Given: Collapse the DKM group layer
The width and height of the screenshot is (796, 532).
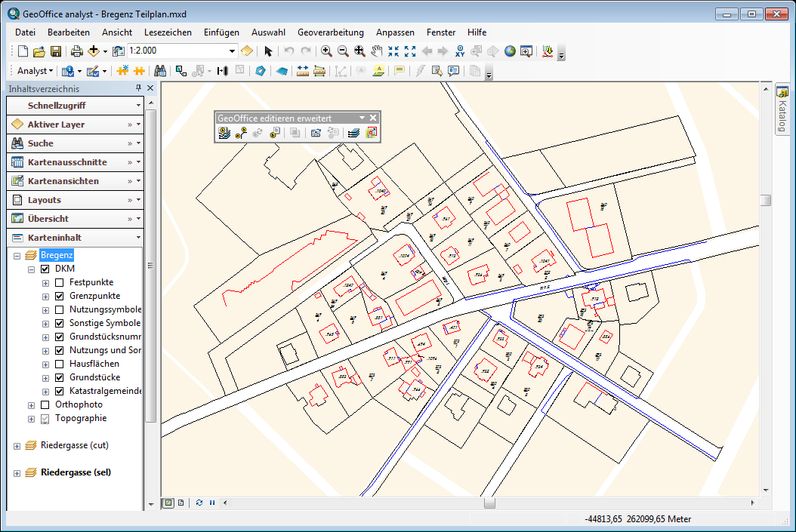Looking at the screenshot, I should [x=31, y=269].
